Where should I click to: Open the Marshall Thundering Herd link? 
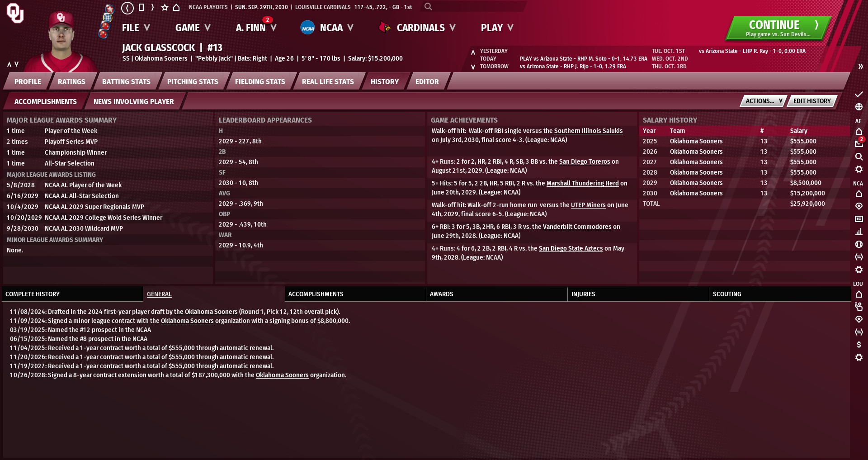click(x=582, y=183)
